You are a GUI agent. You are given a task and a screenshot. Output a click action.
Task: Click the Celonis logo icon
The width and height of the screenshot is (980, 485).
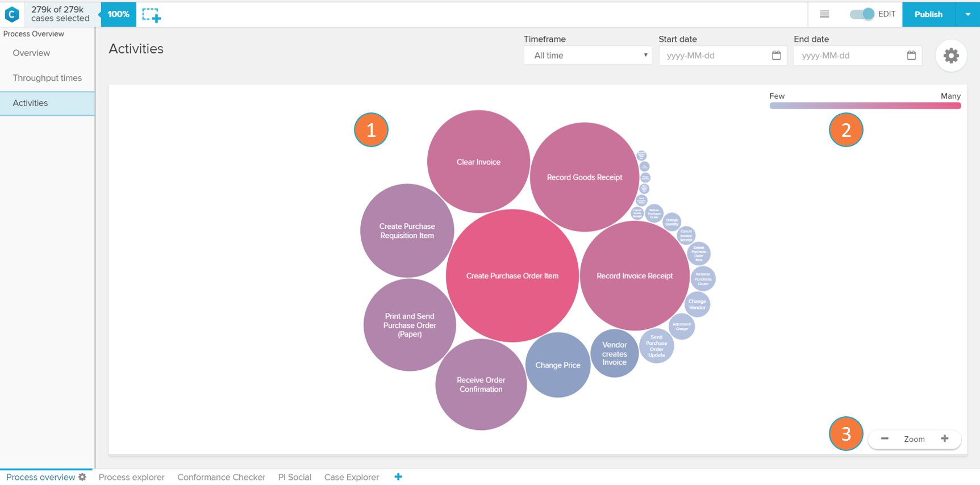(x=12, y=14)
